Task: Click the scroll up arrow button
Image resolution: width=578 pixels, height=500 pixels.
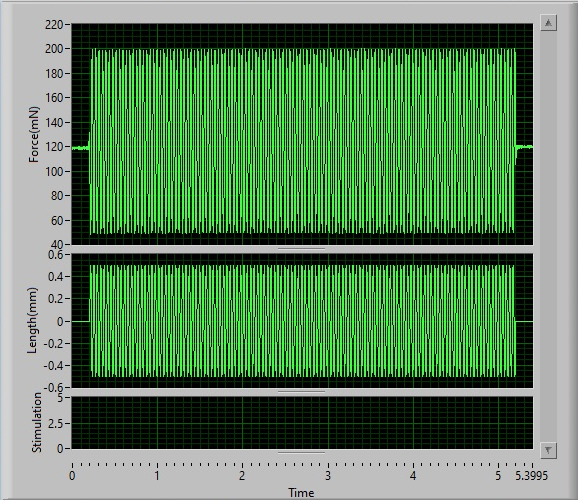Action: pos(548,23)
